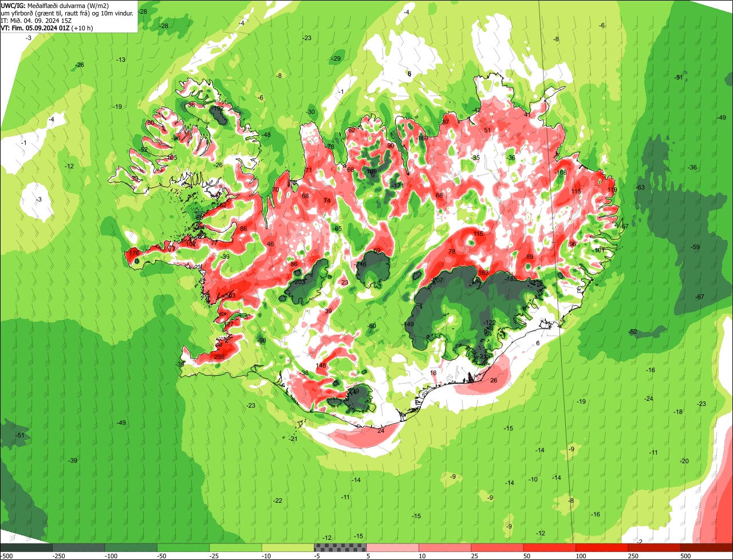Click the map value -63
The image size is (733, 560).
tap(640, 187)
